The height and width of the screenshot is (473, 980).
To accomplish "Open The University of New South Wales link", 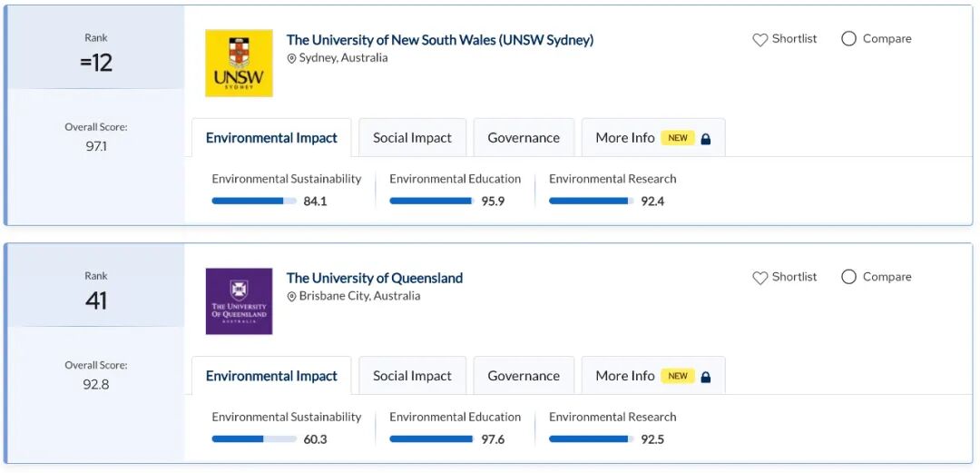I will (440, 40).
